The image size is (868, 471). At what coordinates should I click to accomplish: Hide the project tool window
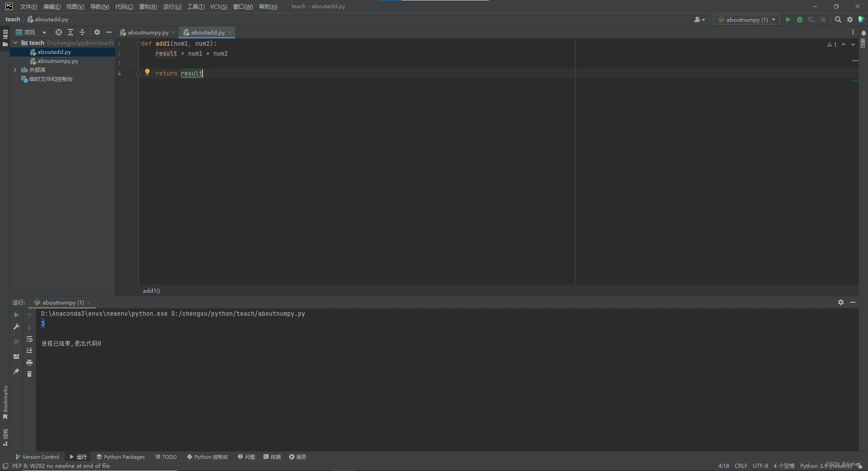pos(109,32)
